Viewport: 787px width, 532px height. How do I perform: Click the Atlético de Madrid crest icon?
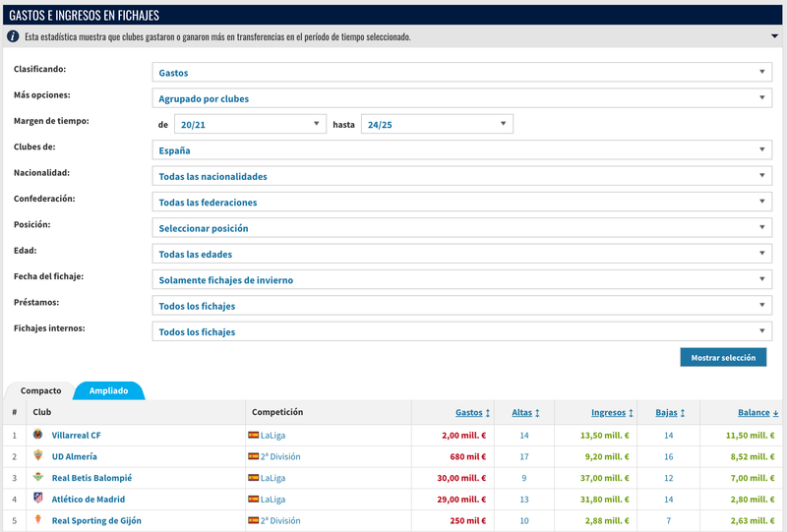37,499
